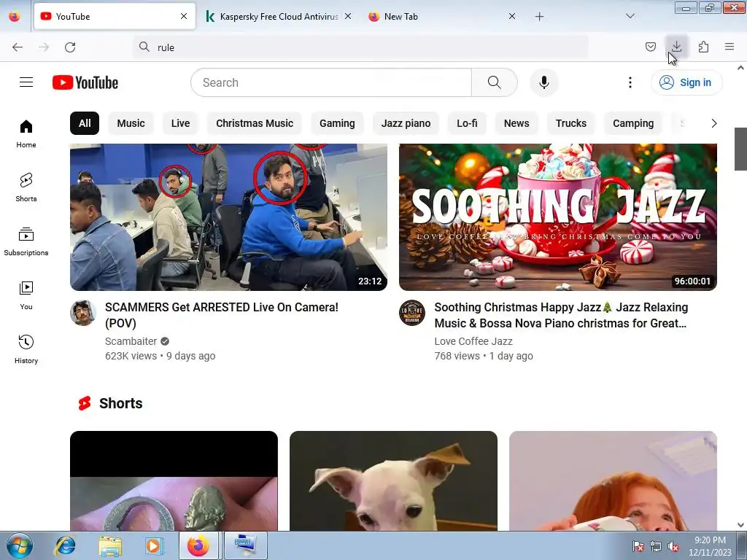Select the Trucks filter chip
This screenshot has width=747, height=560.
pos(570,123)
